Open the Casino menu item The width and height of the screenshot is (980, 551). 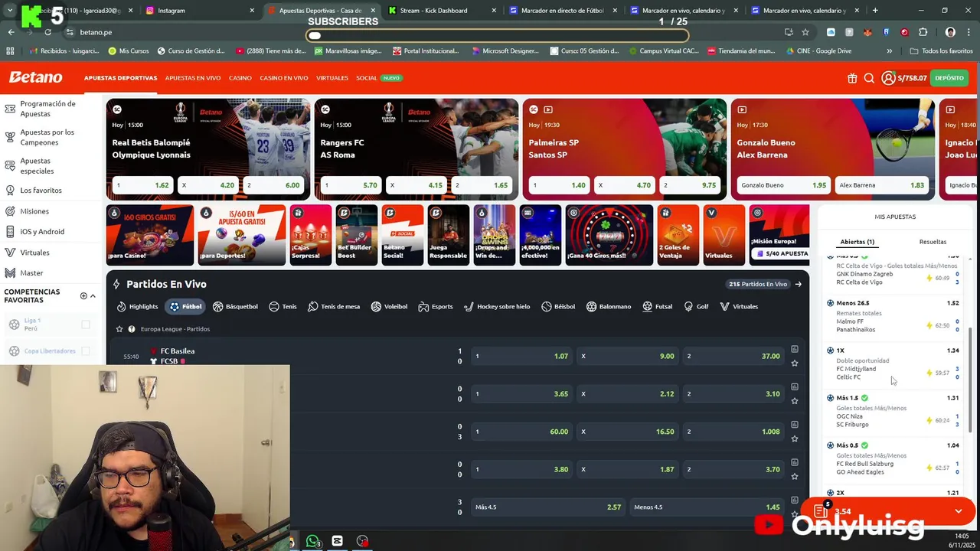pos(240,78)
